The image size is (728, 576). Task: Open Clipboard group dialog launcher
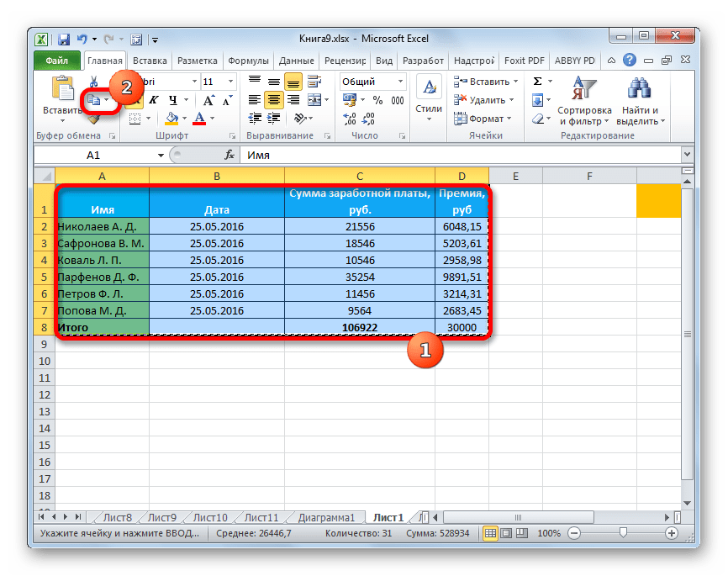[x=112, y=136]
